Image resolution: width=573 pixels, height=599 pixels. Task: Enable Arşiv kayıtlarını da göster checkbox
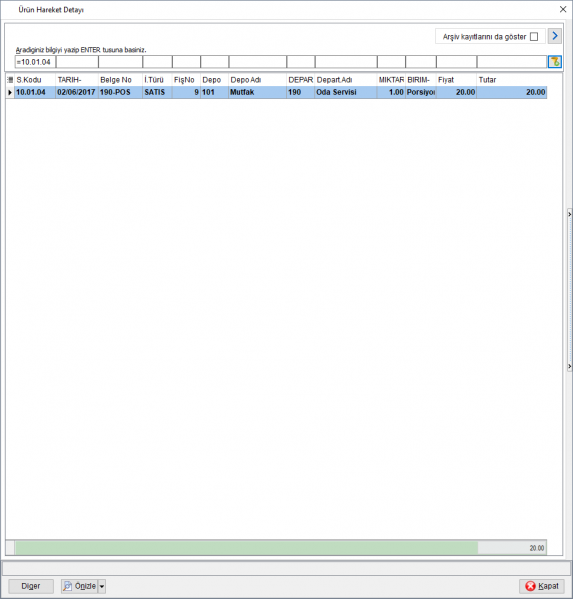click(534, 37)
